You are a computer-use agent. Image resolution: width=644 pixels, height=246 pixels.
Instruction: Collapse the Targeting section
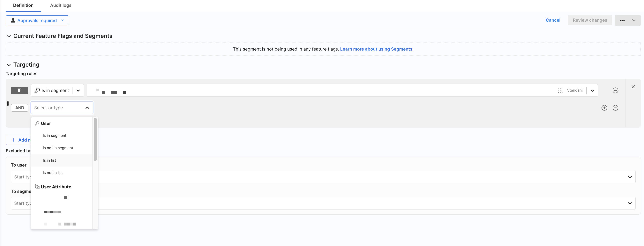click(9, 65)
